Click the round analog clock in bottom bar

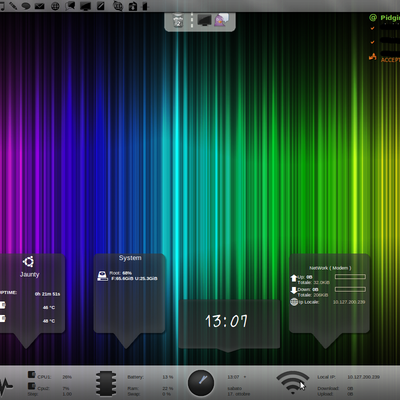(201, 383)
